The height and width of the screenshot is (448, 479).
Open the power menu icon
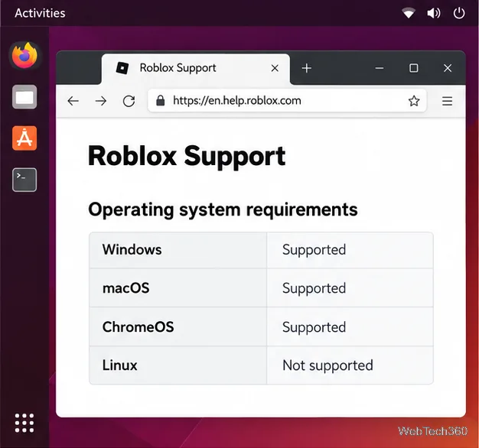point(459,13)
